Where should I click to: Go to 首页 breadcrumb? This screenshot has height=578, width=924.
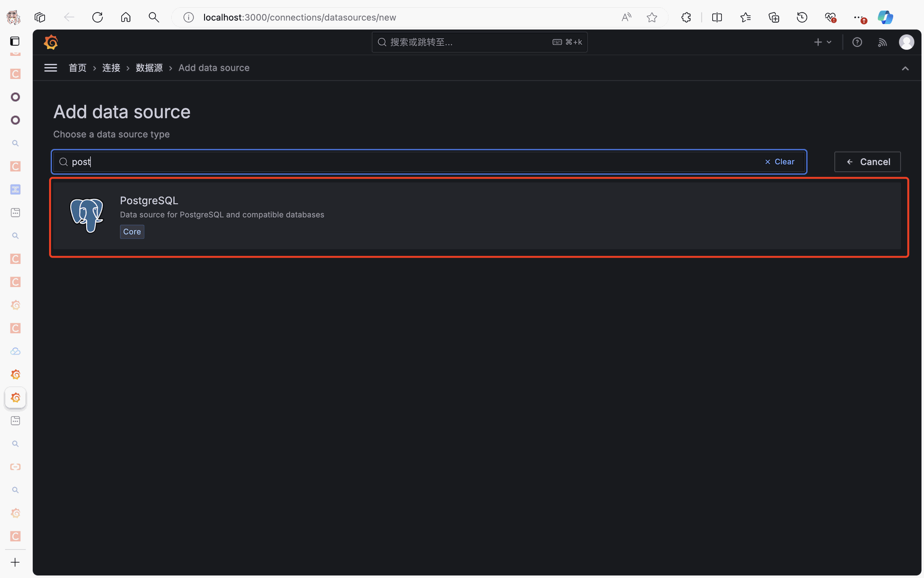77,68
